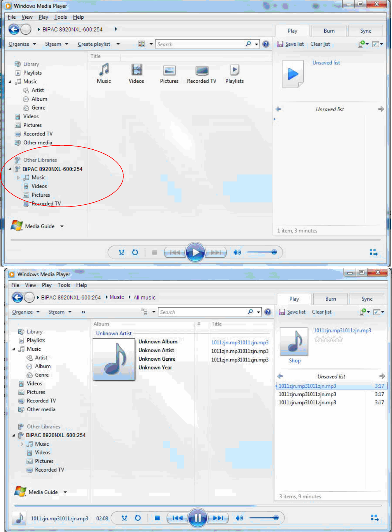Switch to Now Playing in bottom window
The image size is (392, 532).
(x=375, y=518)
